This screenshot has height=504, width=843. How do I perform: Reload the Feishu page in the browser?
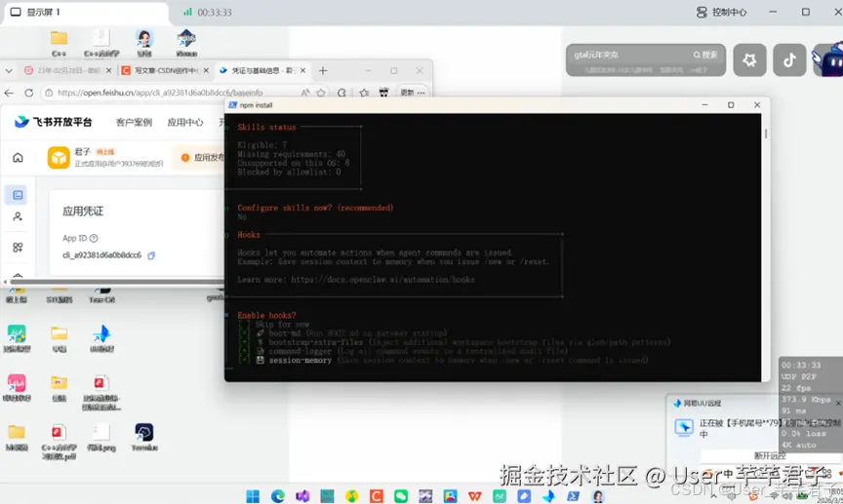point(29,93)
